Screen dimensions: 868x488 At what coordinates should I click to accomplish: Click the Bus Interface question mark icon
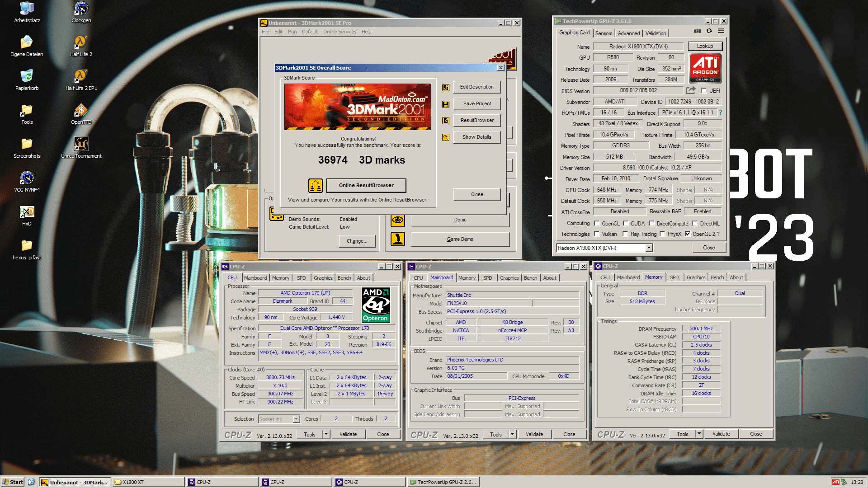pos(721,113)
